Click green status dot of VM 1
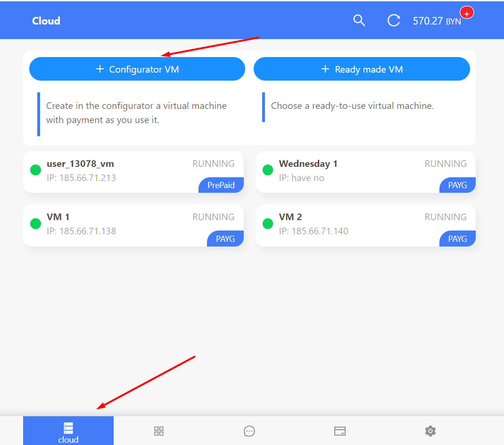Screen dimensions: 504x445 [x=35, y=223]
